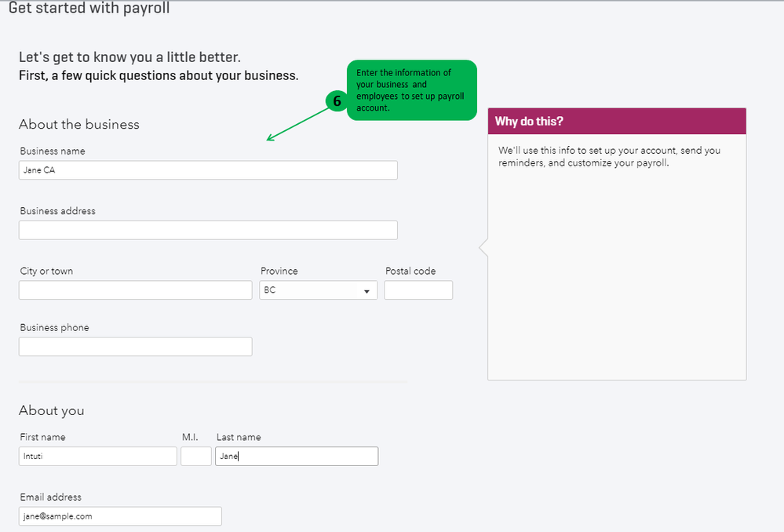Click the "Postal code" field label
This screenshot has width=784, height=532.
pos(410,271)
